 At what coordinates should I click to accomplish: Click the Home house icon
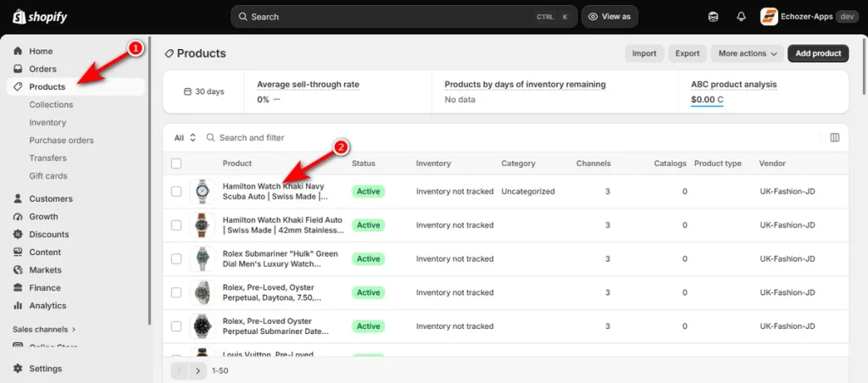click(x=19, y=51)
